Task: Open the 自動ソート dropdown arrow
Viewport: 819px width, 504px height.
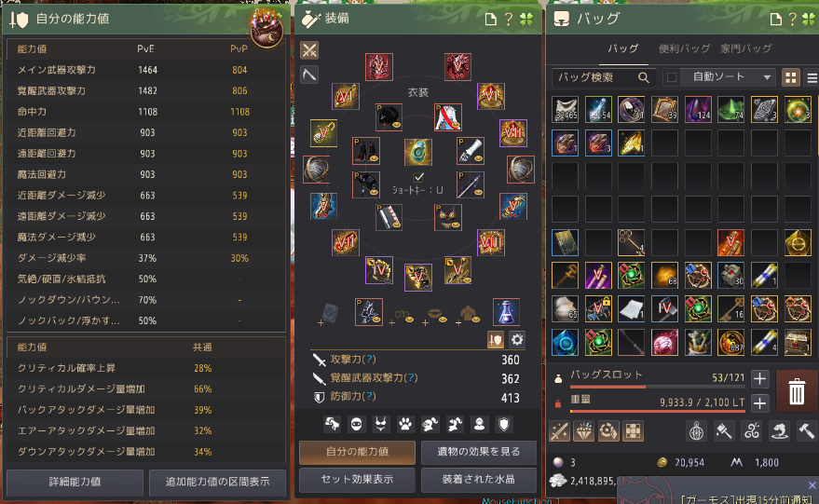Action: tap(767, 78)
